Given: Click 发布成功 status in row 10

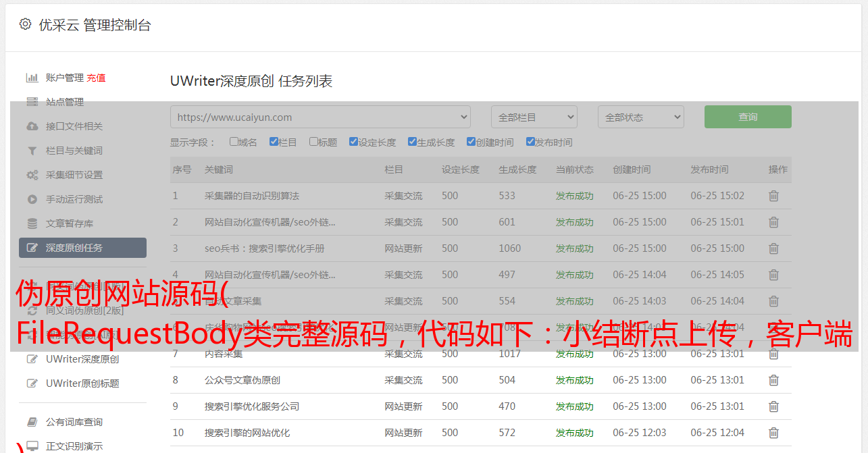Looking at the screenshot, I should [575, 433].
